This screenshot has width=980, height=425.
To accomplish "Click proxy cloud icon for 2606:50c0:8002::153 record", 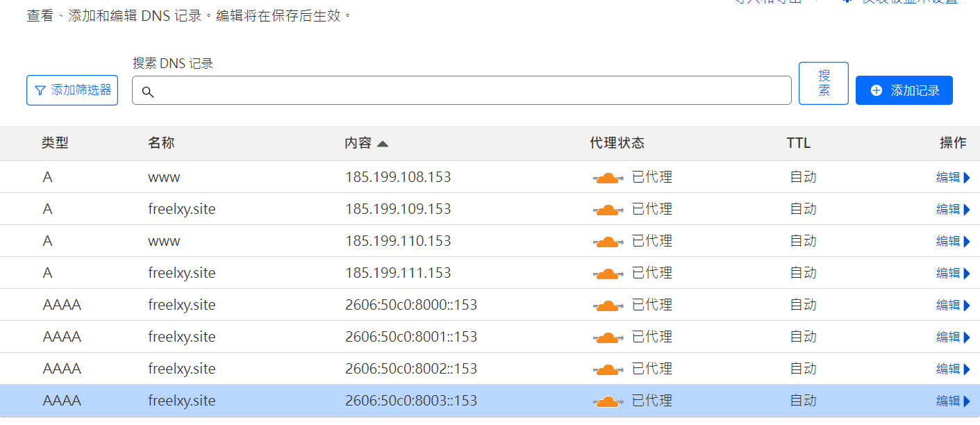I will point(608,369).
